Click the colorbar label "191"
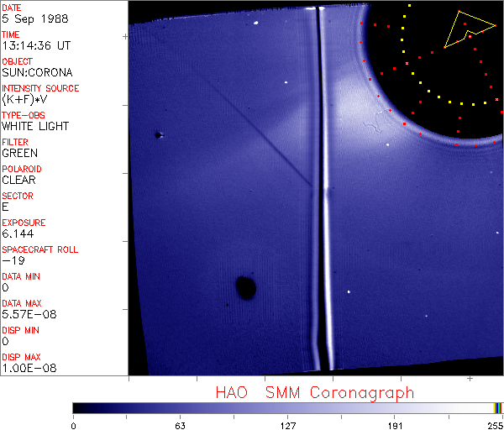This screenshot has height=430, width=504. 395,426
